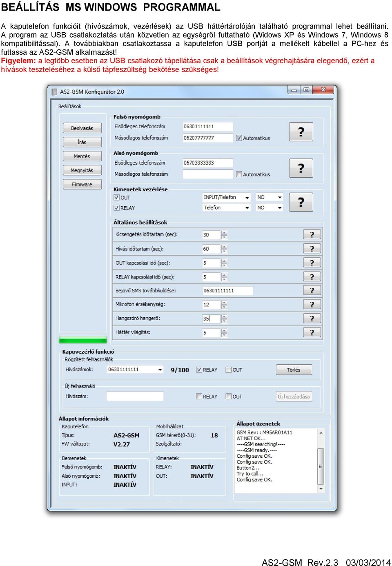Click Felső Másodlagos telefonszám field 06207777777
This screenshot has height=566, width=392.
pyautogui.click(x=208, y=138)
